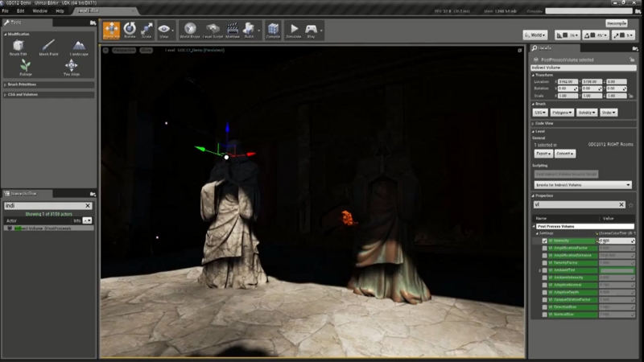Screen dimensions: 644x362
Task: Enable the VI AmbientIntensity checkbox
Action: click(x=545, y=278)
